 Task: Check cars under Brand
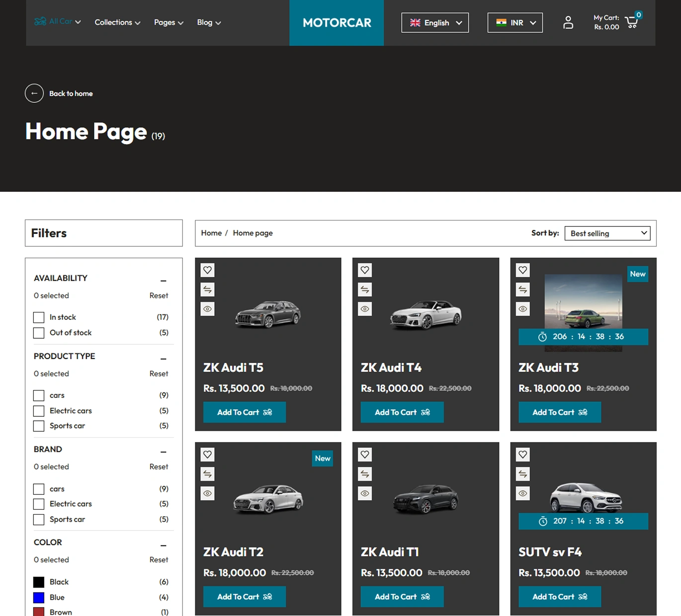click(x=39, y=489)
